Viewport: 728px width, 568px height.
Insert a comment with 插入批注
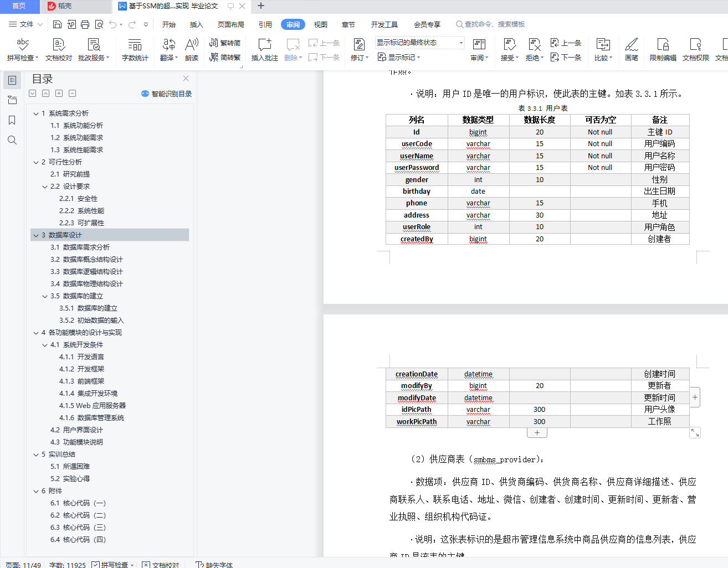click(x=265, y=50)
